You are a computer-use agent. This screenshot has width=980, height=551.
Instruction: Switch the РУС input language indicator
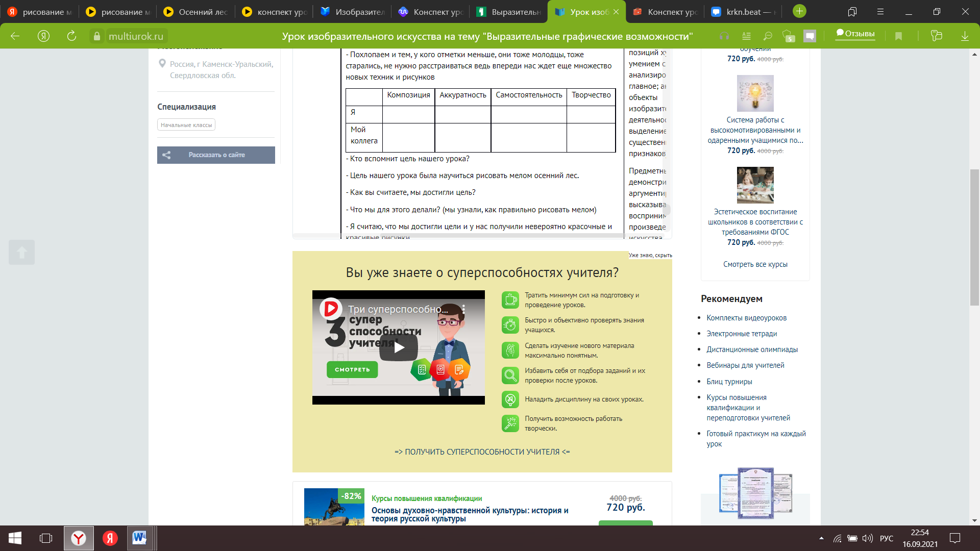point(887,538)
